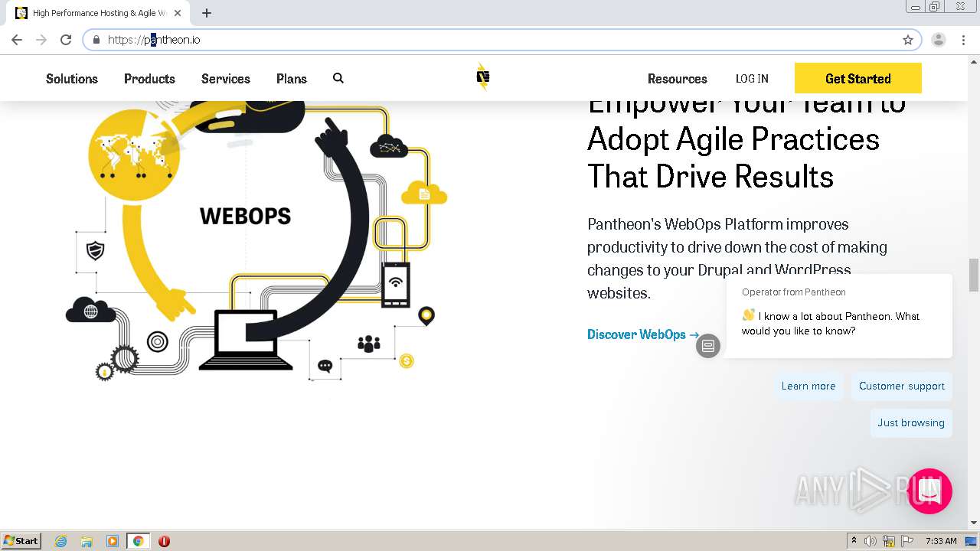Switch to Chrome in the taskbar

click(138, 541)
